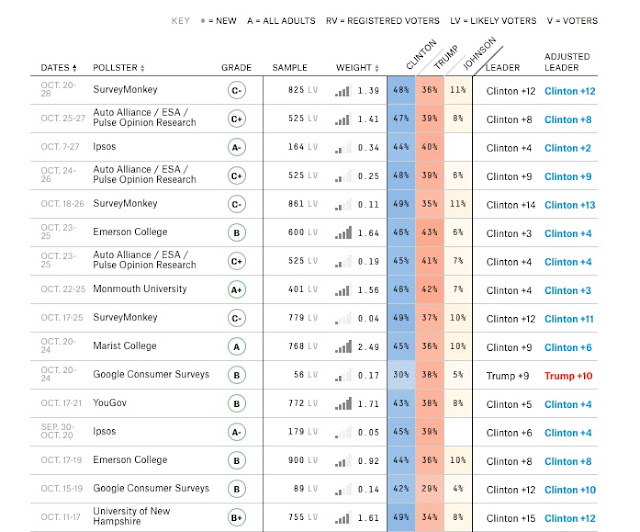Sort by the DATES column arrow
Screen dimensions: 640x532
click(x=74, y=68)
